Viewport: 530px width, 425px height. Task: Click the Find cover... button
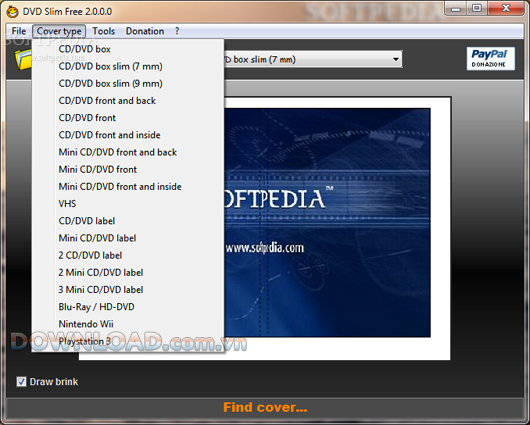[x=265, y=408]
